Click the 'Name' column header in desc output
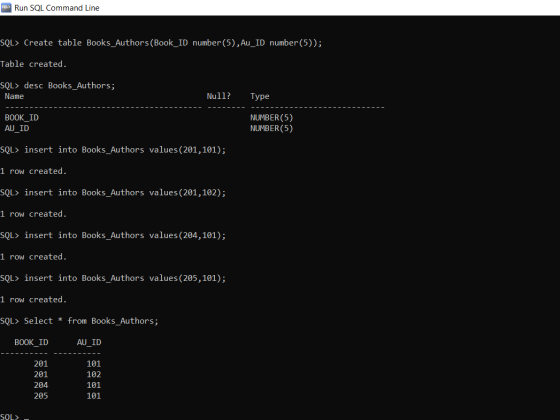The height and width of the screenshot is (420, 560). click(14, 96)
